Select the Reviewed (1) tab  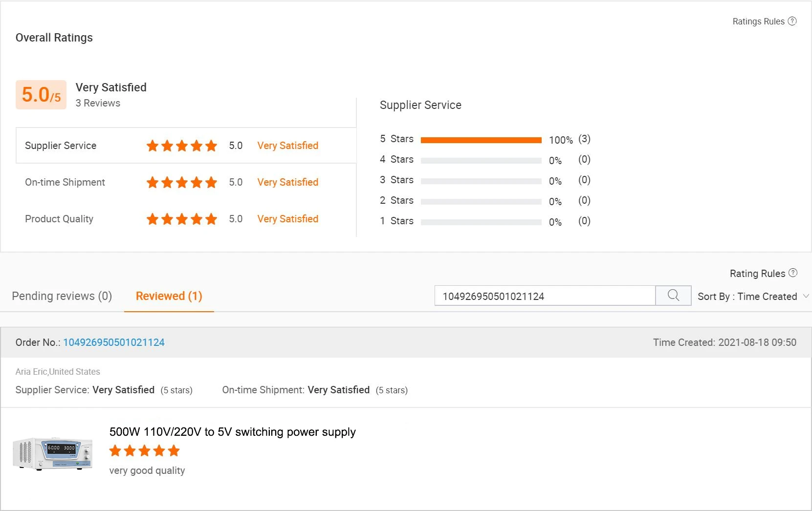click(169, 296)
